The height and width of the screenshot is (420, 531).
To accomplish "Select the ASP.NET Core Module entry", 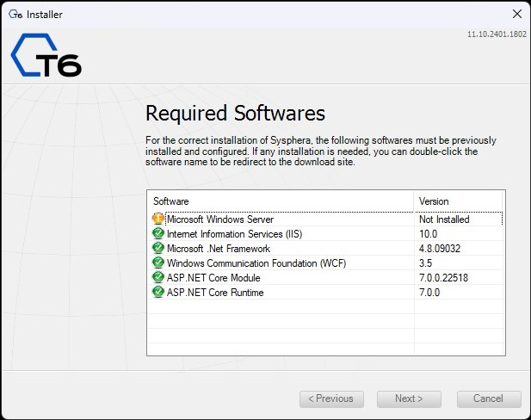I will pyautogui.click(x=325, y=277).
